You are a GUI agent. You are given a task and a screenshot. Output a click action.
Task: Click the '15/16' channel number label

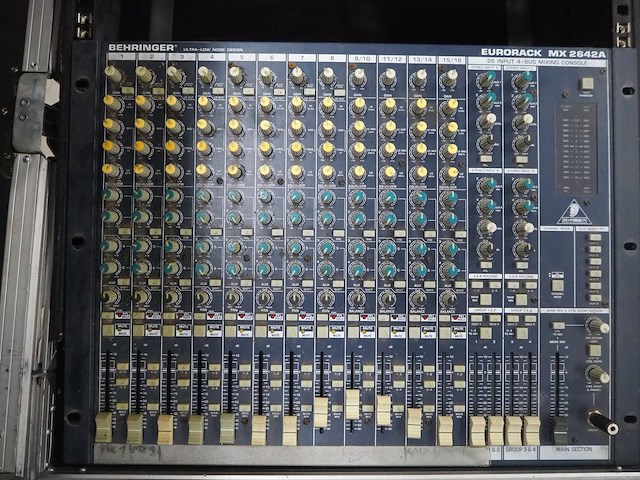point(452,60)
